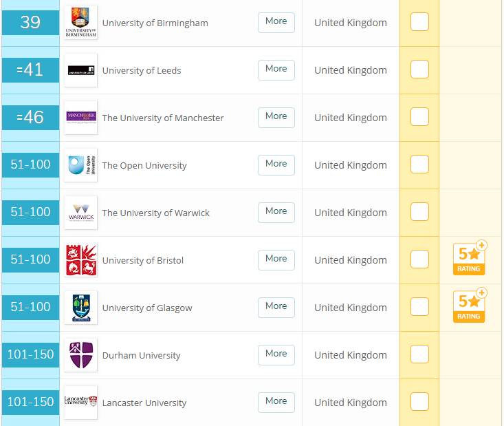This screenshot has width=504, height=426.
Task: Expand More details for University of Leeds
Action: pyautogui.click(x=276, y=70)
